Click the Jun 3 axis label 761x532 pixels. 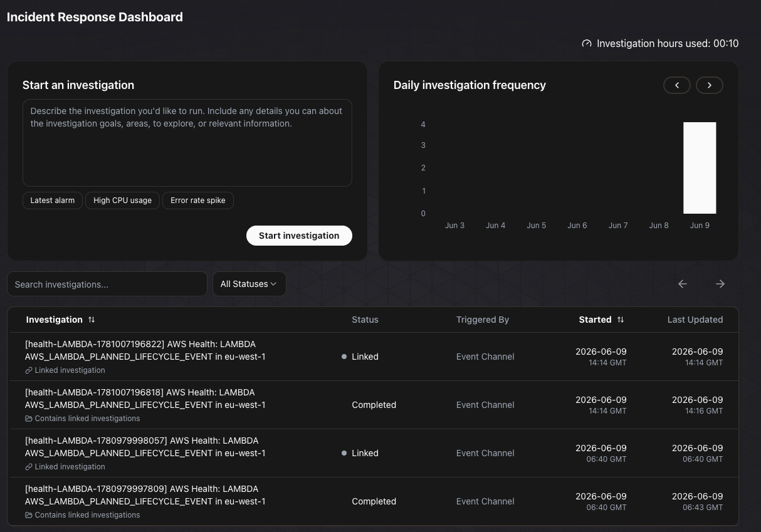pos(454,226)
